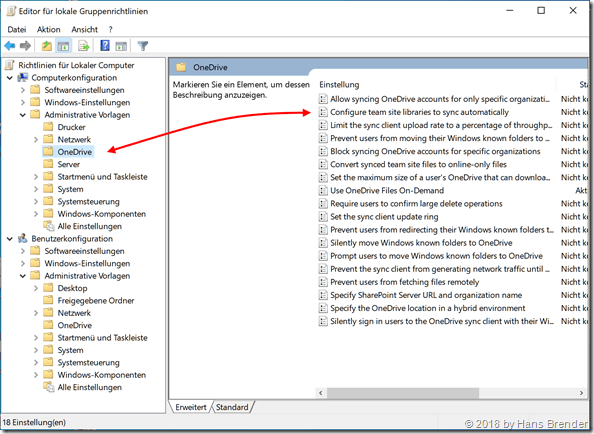Viewport: 594px width, 434px height.
Task: Select OneDrive under Benutzerkonfiguration
Action: point(75,325)
